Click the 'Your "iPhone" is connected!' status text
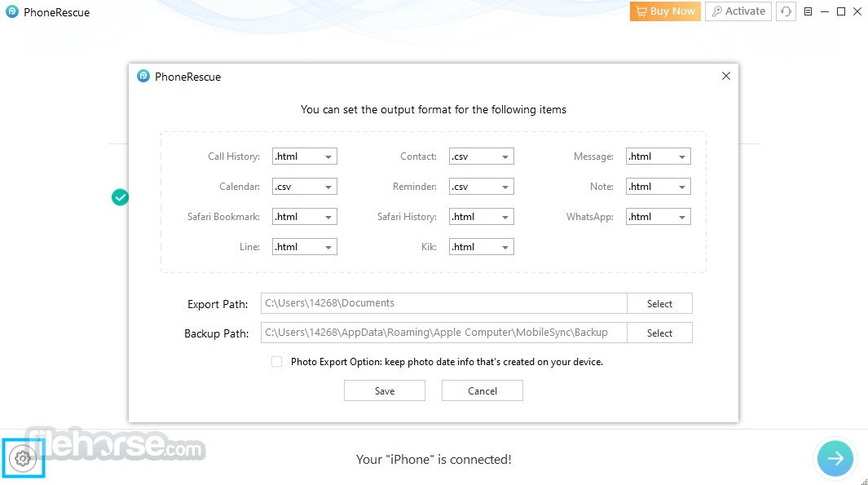The height and width of the screenshot is (485, 868). click(x=434, y=460)
